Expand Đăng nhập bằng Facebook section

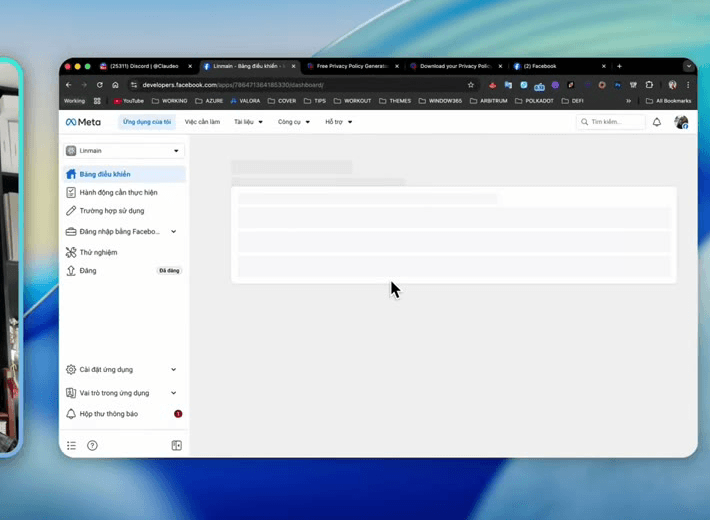[173, 231]
